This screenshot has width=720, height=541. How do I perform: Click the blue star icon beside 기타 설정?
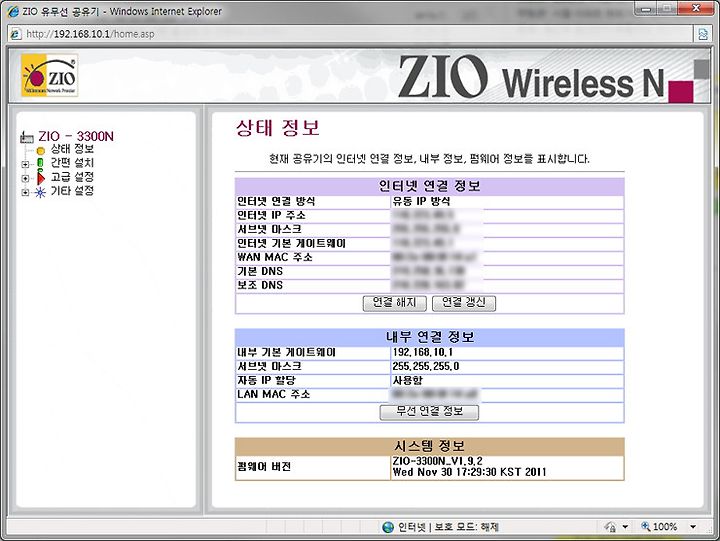click(40, 192)
